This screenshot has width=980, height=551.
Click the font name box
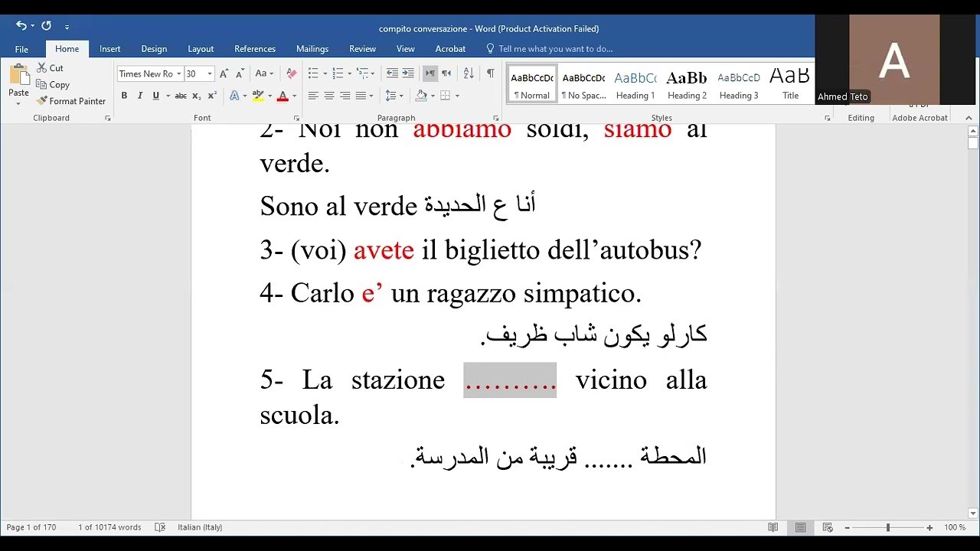145,74
